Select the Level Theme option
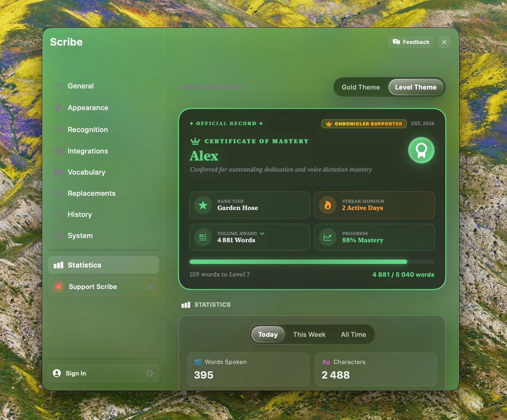Image resolution: width=507 pixels, height=420 pixels. (x=416, y=87)
